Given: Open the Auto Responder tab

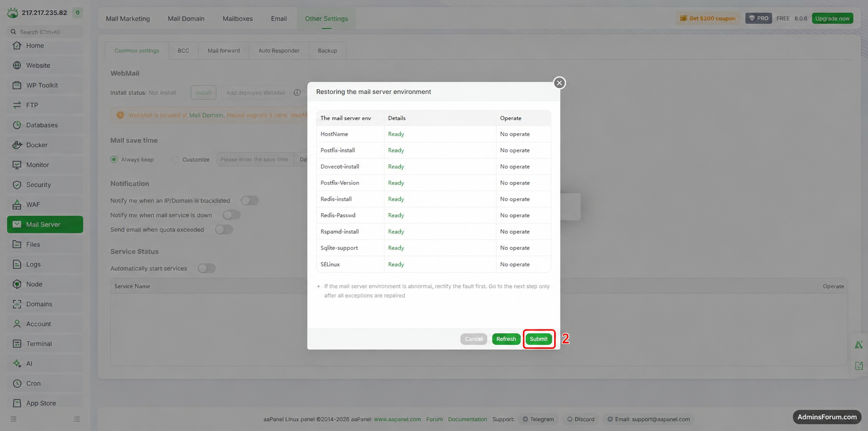Looking at the screenshot, I should (x=279, y=51).
